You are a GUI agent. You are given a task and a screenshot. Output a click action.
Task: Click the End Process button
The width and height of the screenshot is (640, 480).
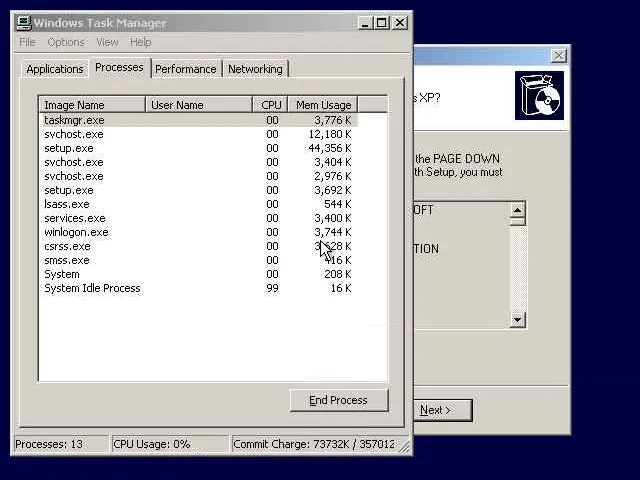pyautogui.click(x=339, y=400)
